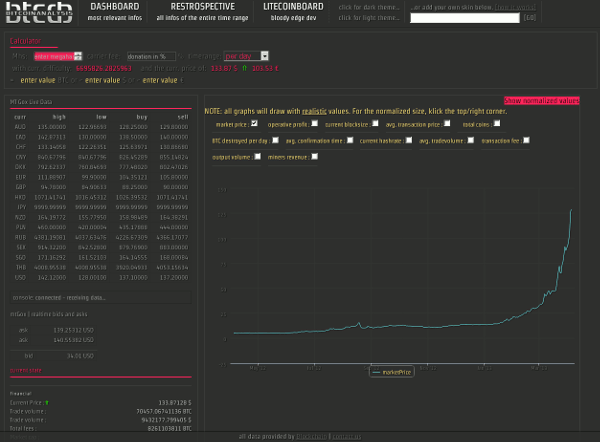
Task: Click the MtGox Live Data panel title
Action: click(31, 102)
